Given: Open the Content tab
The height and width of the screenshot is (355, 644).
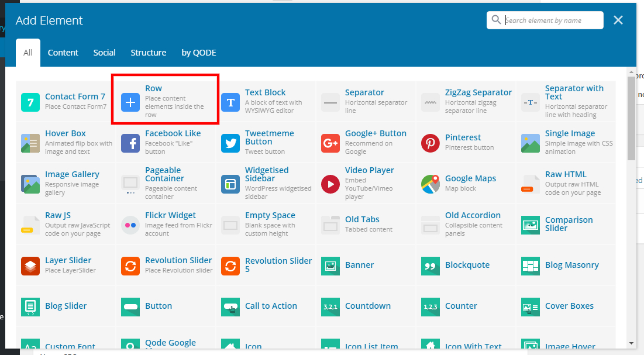Looking at the screenshot, I should pyautogui.click(x=63, y=53).
